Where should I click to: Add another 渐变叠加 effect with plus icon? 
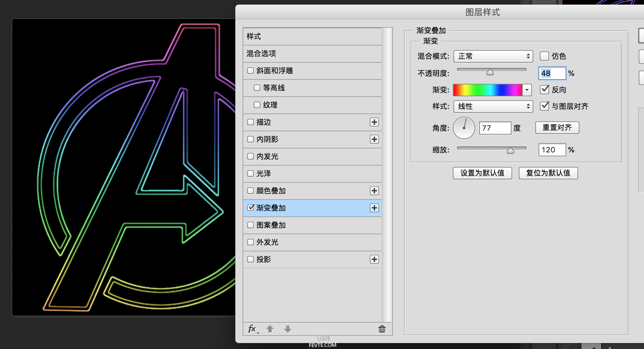(x=374, y=208)
